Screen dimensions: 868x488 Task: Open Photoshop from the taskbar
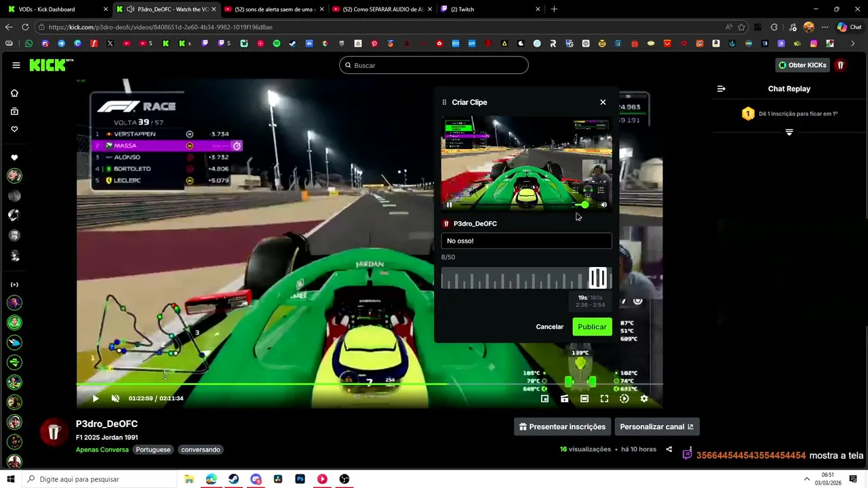point(300,479)
